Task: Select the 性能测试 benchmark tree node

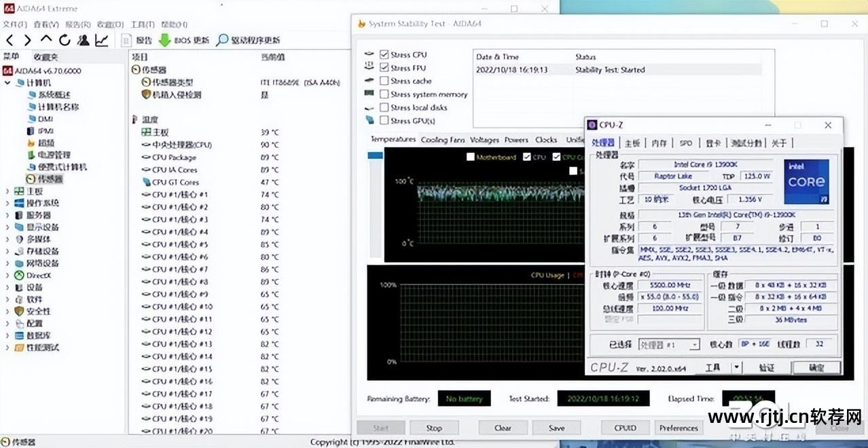Action: point(37,348)
